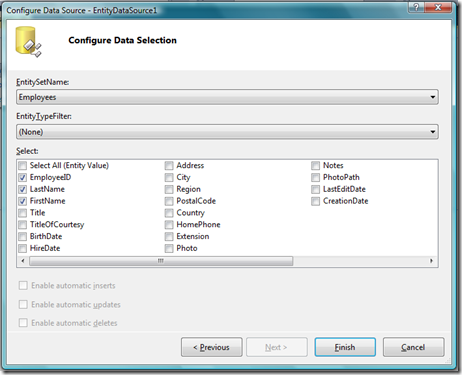Click the Help question mark title bar button
The width and height of the screenshot is (462, 375).
(417, 7)
